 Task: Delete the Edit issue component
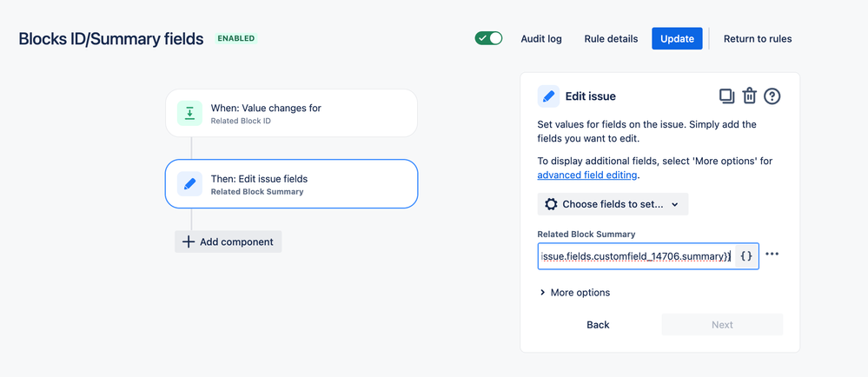[x=749, y=96]
